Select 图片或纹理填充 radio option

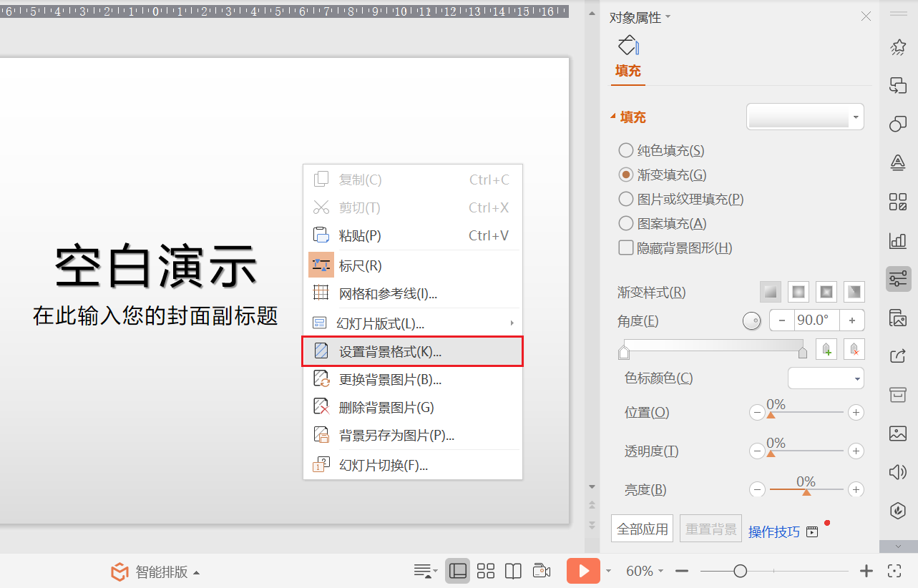click(625, 199)
